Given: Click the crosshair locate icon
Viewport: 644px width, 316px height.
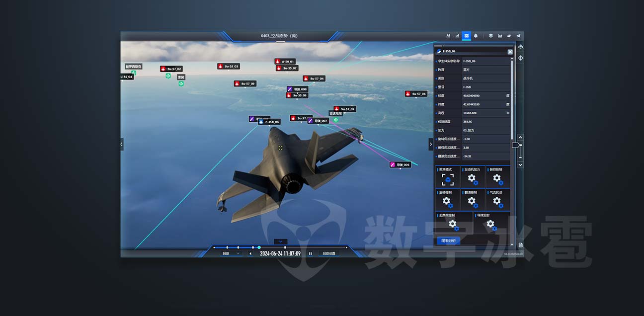Looking at the screenshot, I should 520,58.
